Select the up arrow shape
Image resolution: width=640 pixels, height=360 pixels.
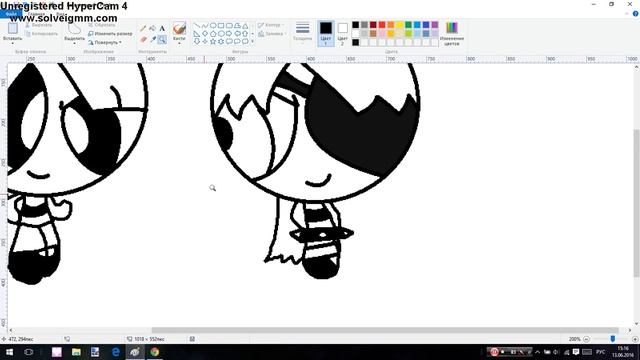[245, 34]
